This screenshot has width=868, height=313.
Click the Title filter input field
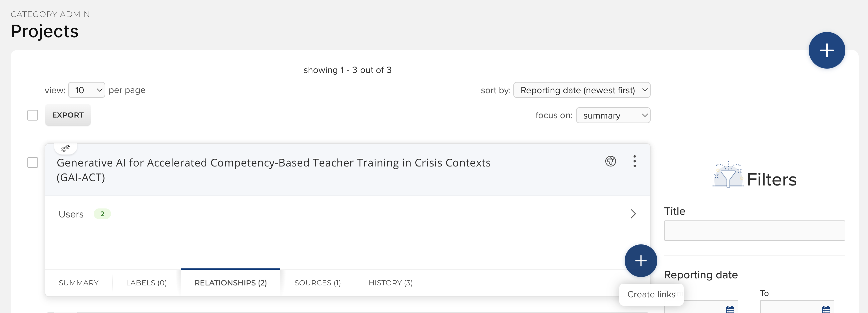[754, 230]
